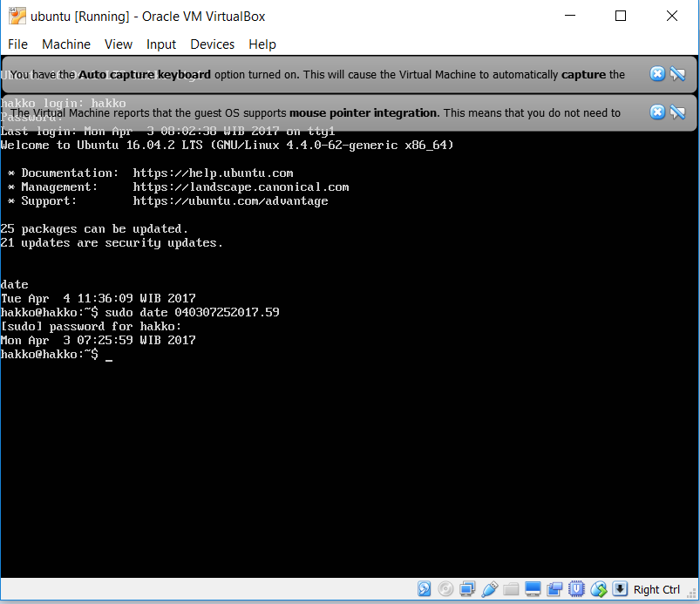Open the Help menu
This screenshot has height=604, width=700.
pos(262,44)
